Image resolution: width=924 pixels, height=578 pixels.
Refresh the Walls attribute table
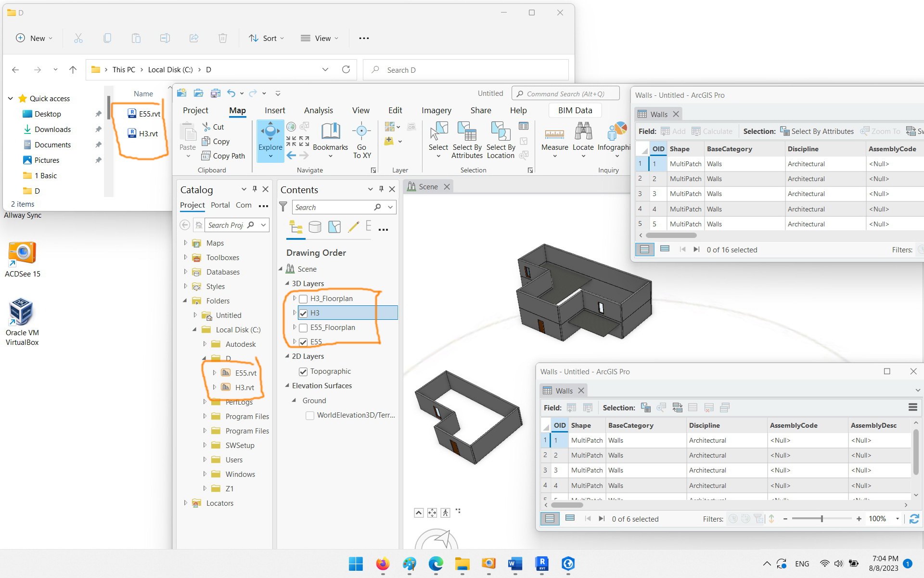[913, 519]
